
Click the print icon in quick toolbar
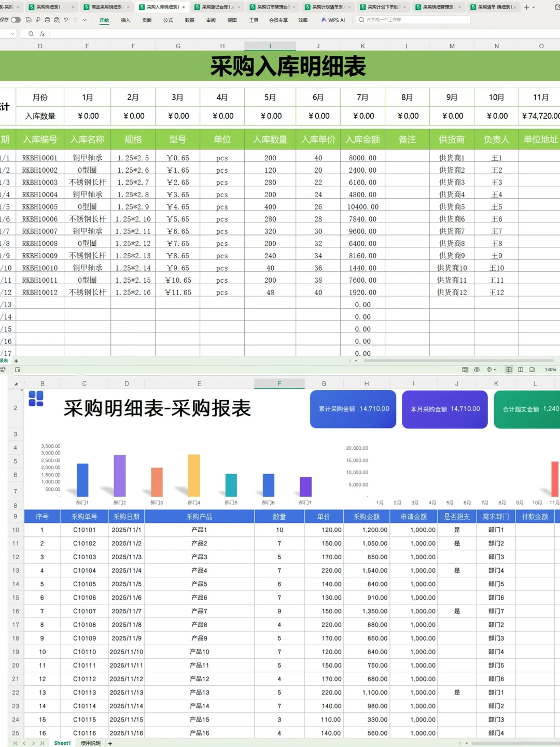[x=47, y=20]
